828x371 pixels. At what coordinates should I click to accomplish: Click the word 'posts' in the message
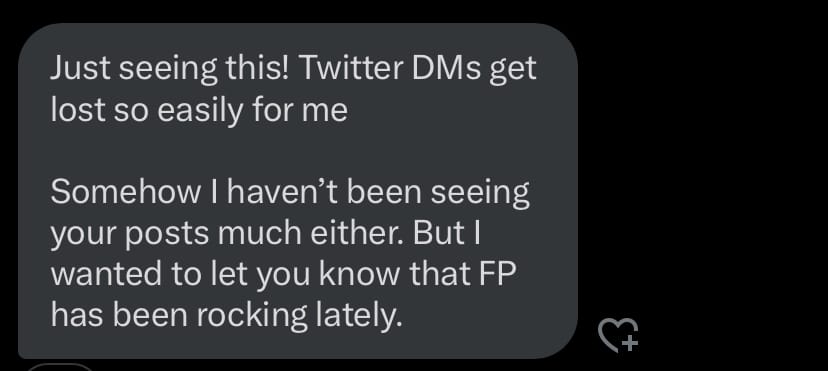(x=167, y=234)
